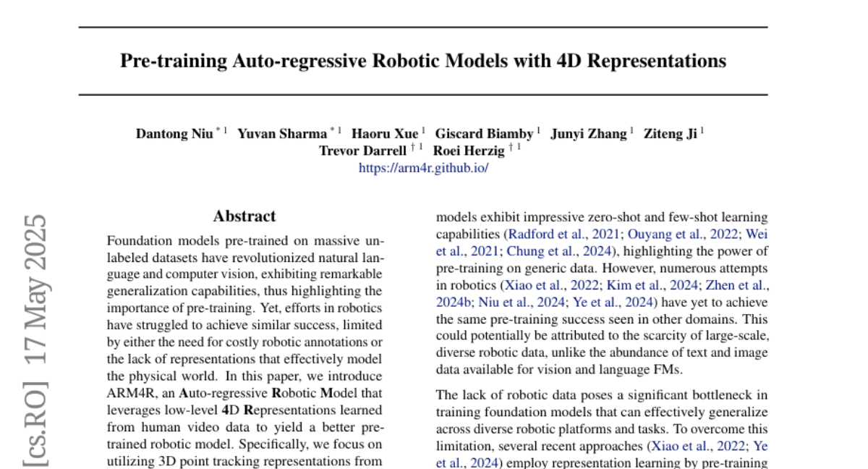868x469 pixels.
Task: Click author name Yuvan Sharma
Action: pos(282,134)
